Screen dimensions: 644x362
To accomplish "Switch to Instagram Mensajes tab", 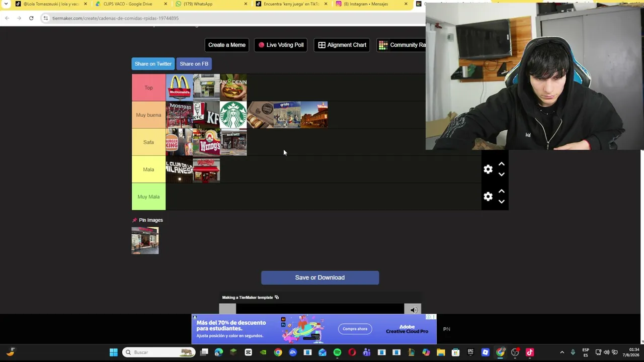I will [x=371, y=4].
